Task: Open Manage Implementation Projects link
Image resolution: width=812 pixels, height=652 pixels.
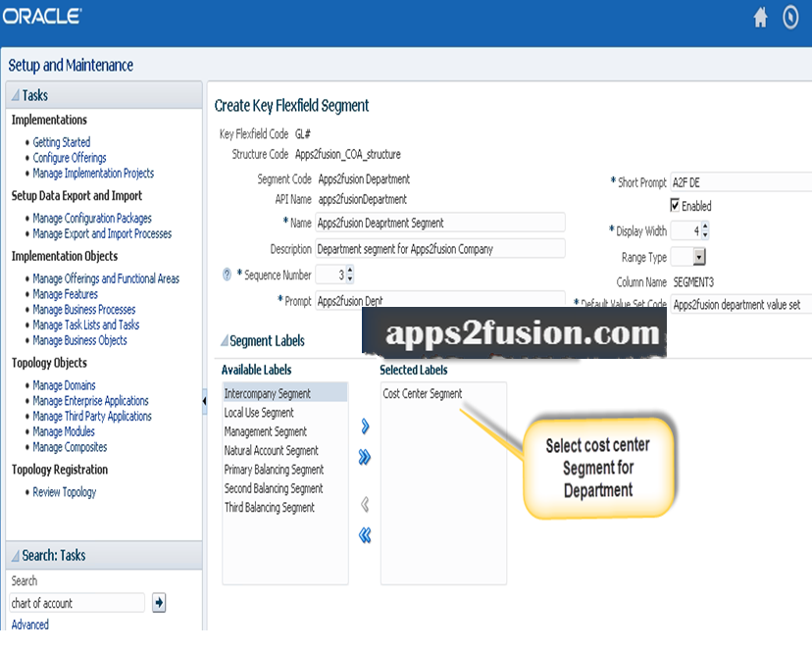Action: pyautogui.click(x=93, y=173)
